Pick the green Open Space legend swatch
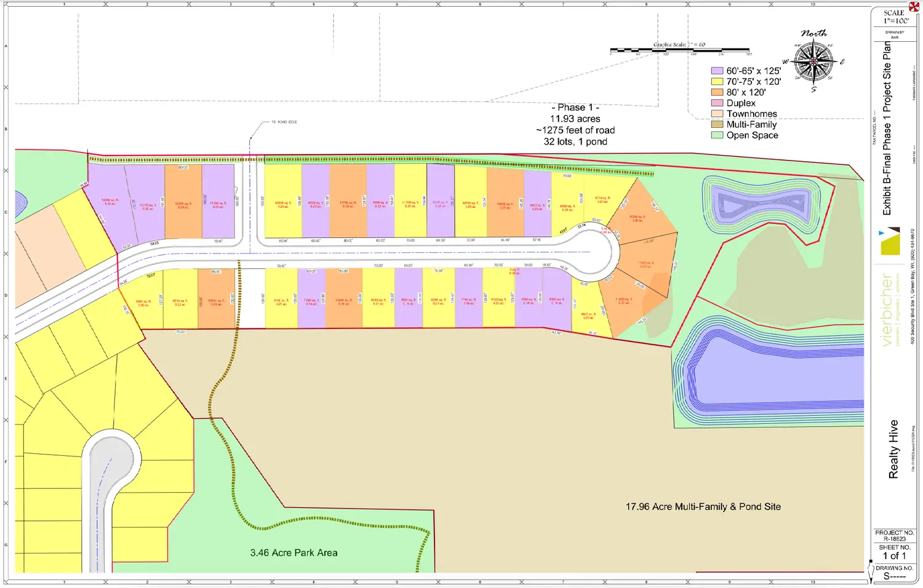The image size is (923, 588). point(717,135)
